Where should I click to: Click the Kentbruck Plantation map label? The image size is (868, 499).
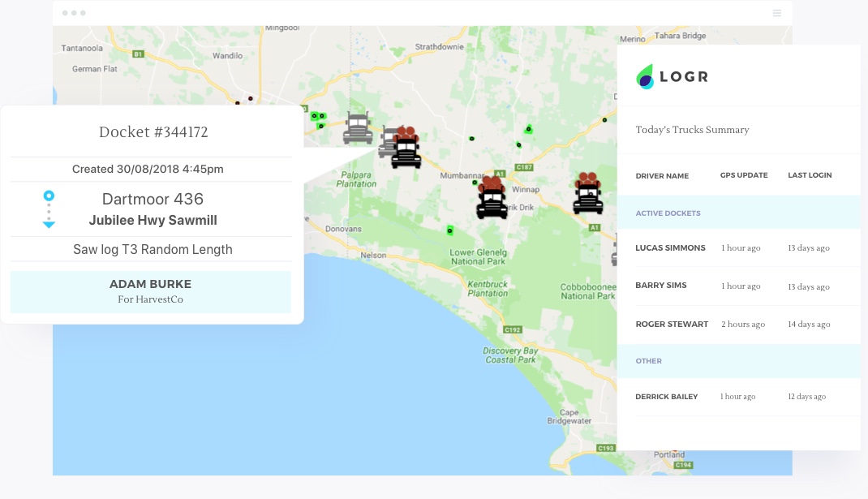click(x=488, y=289)
